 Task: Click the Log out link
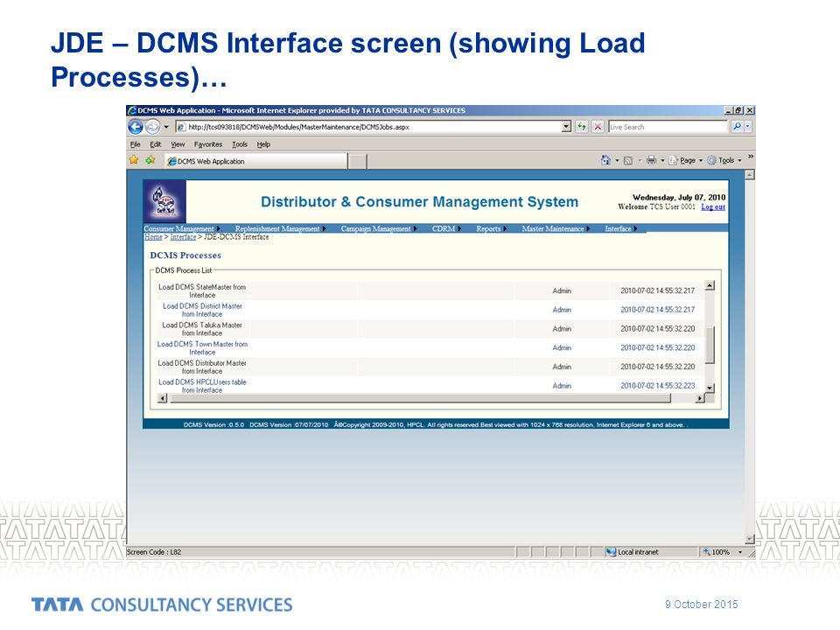click(x=713, y=206)
